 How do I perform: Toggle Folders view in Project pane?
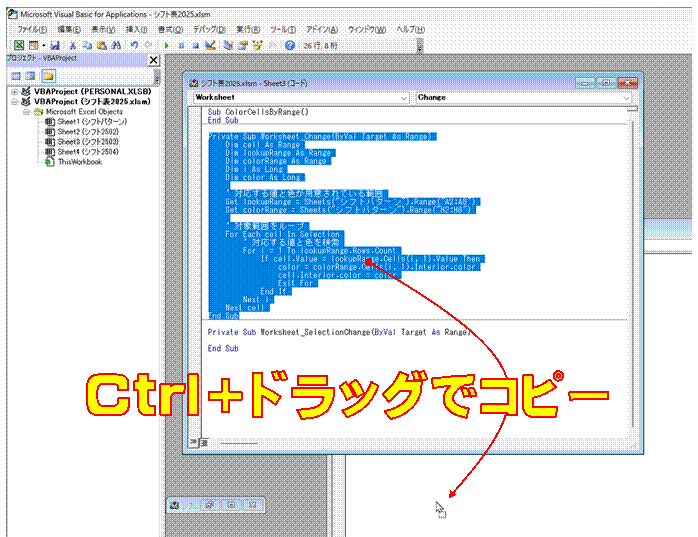pos(48,76)
